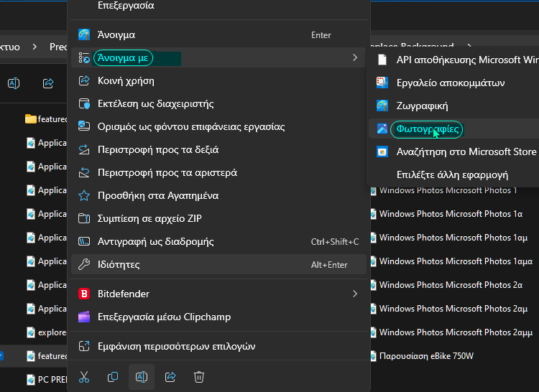Click the Clipchamp icon
Screen dimensions: 539x392
click(x=84, y=317)
